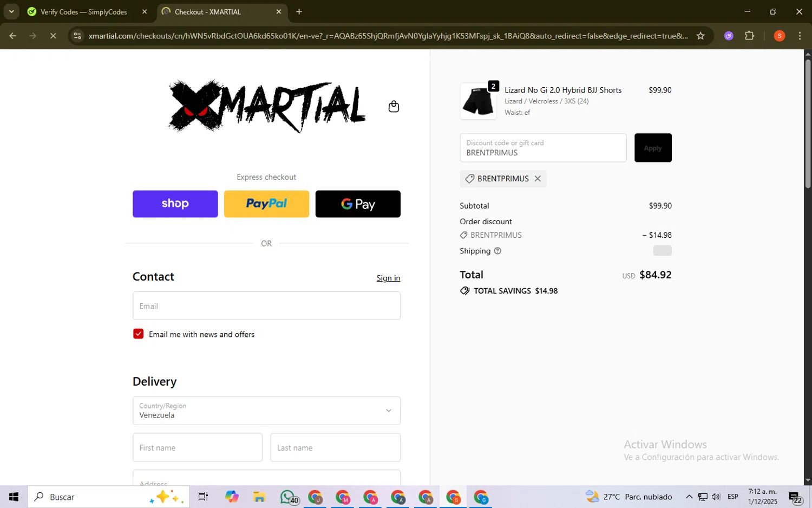The image size is (812, 508).
Task: Open the Chrome three-dot menu
Action: (800, 36)
